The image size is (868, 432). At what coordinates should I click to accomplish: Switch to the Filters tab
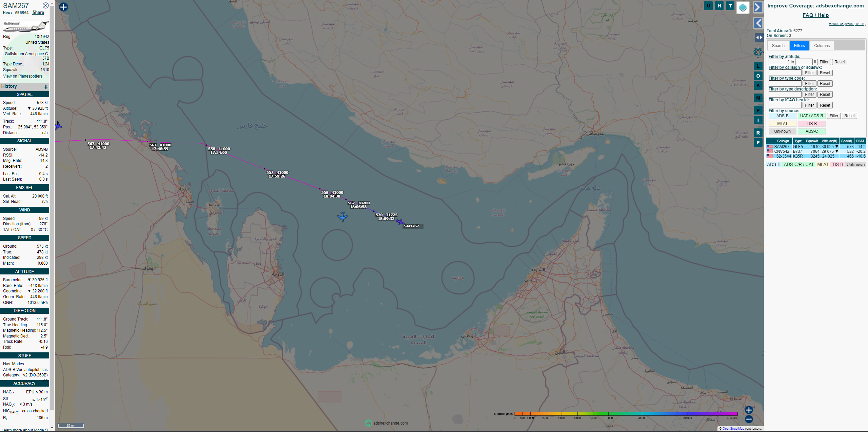[799, 46]
